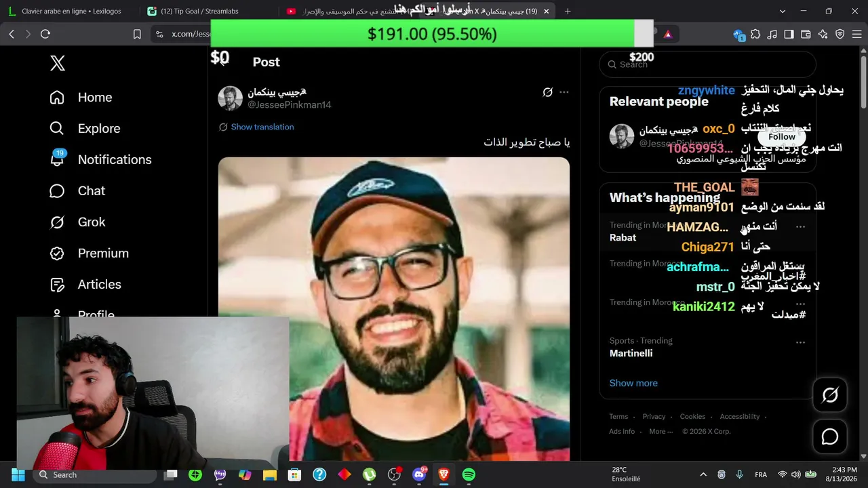The height and width of the screenshot is (488, 868).
Task: Open the Cookies footer link
Action: click(693, 417)
